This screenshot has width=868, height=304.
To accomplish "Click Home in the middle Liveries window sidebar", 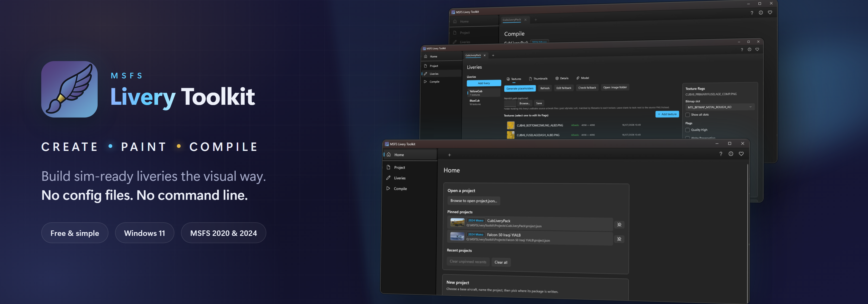I will point(441,57).
